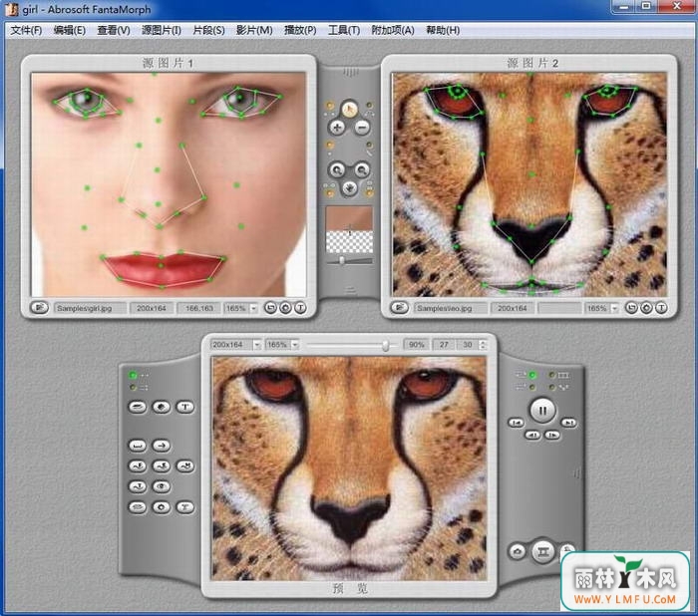Click the gear-like icon in bottom row left panel

click(x=162, y=507)
